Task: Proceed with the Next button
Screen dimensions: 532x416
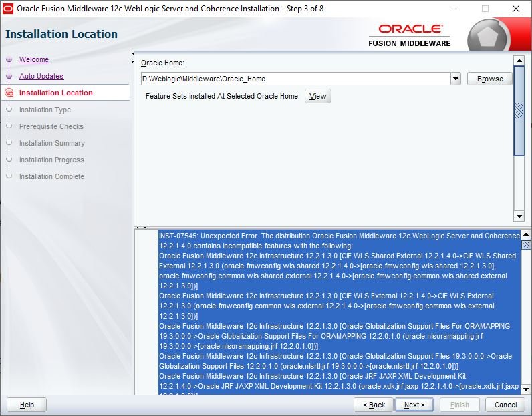Action: tap(414, 405)
